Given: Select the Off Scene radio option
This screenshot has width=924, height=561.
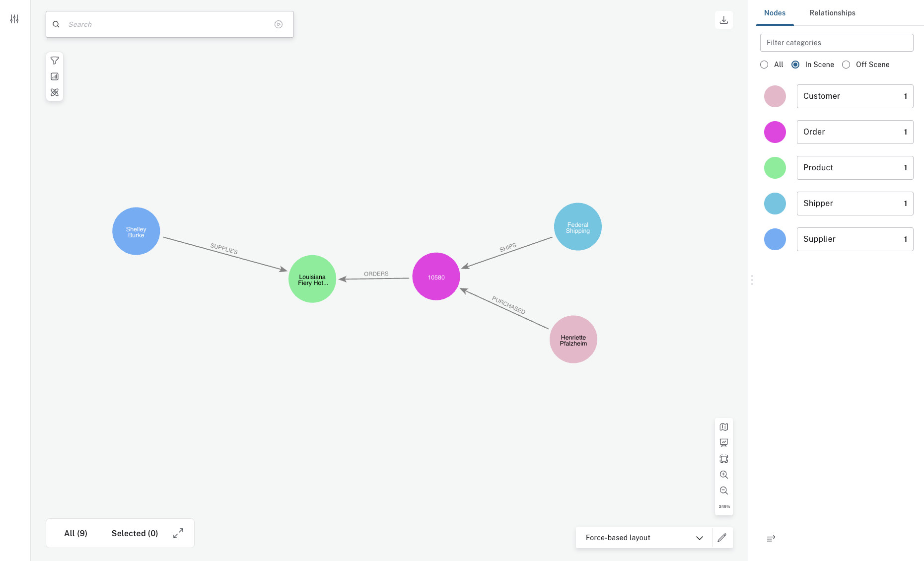Looking at the screenshot, I should [x=846, y=65].
